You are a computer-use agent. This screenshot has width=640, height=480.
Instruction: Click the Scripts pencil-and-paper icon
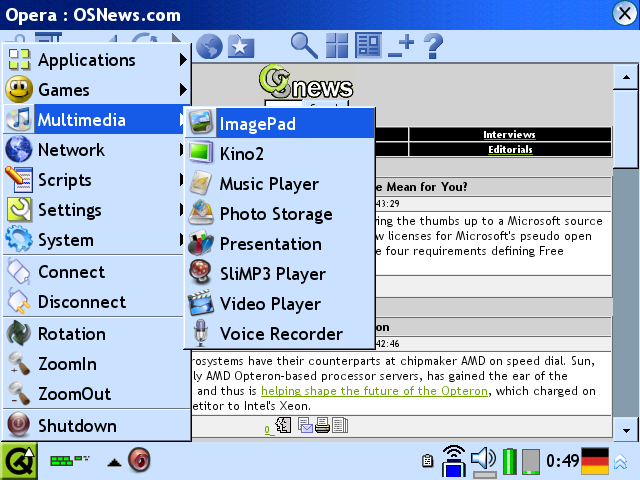click(x=19, y=180)
